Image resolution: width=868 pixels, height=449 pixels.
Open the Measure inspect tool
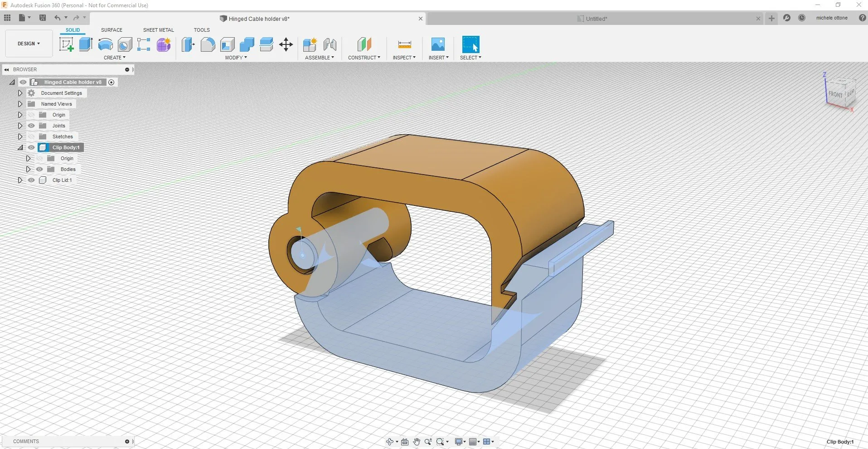pyautogui.click(x=404, y=44)
